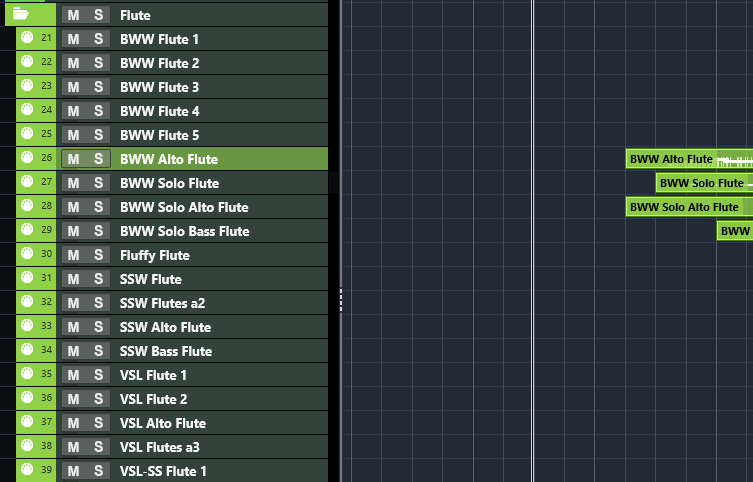Click the instrument icon on track 26
Screen dimensions: 753x482
pos(27,159)
